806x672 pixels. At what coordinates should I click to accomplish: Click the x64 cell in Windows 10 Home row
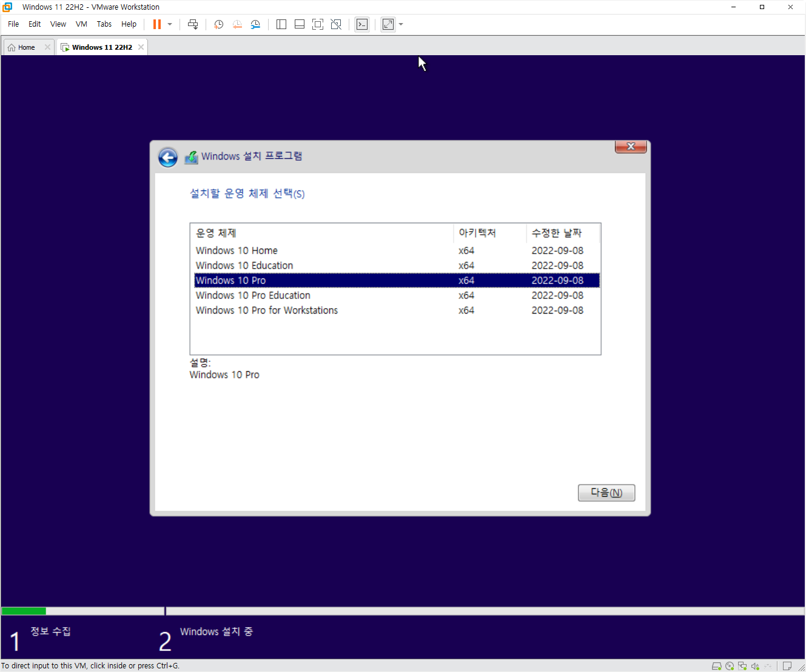[466, 250]
